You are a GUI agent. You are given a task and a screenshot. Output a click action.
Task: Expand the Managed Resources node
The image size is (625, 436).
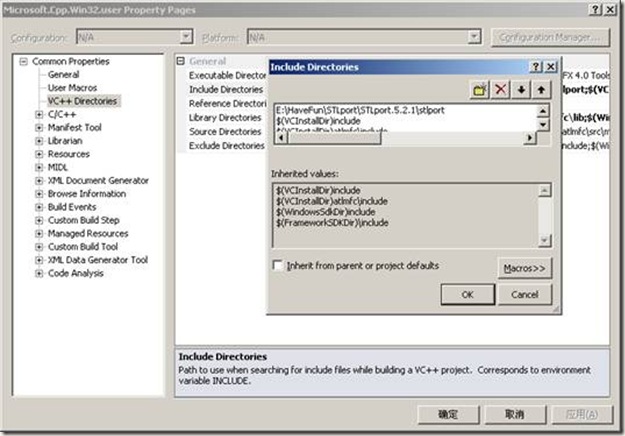click(39, 234)
